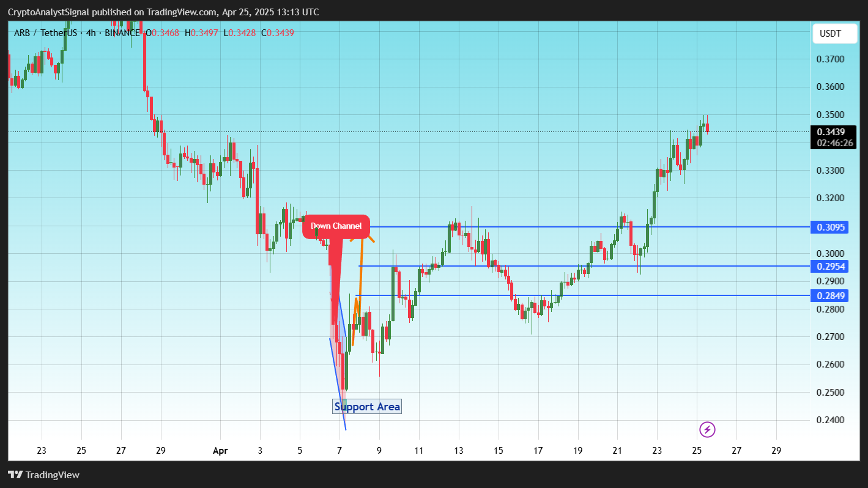Click the Apr label on time axis
Image resolution: width=868 pixels, height=488 pixels.
(220, 451)
